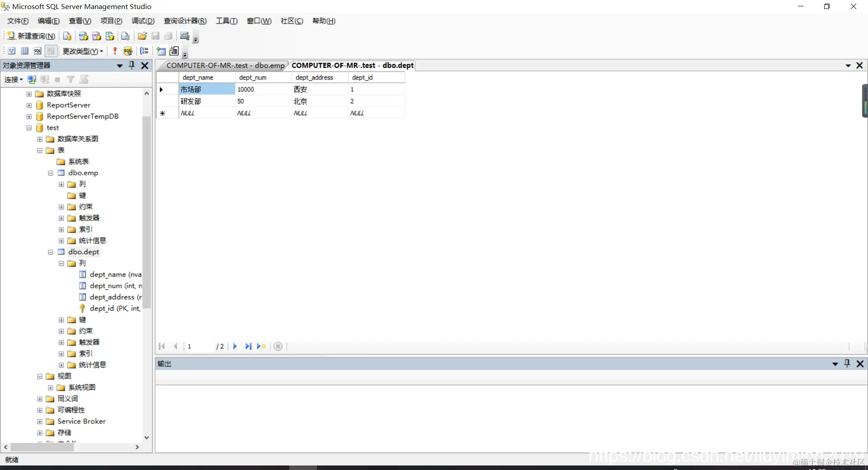Click the Add Group By icon
The width and height of the screenshot is (868, 470).
[x=144, y=51]
